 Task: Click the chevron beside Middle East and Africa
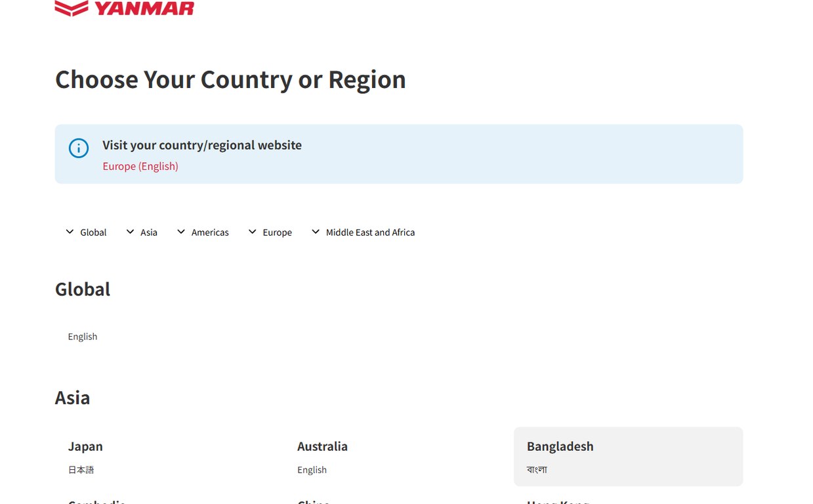point(316,232)
